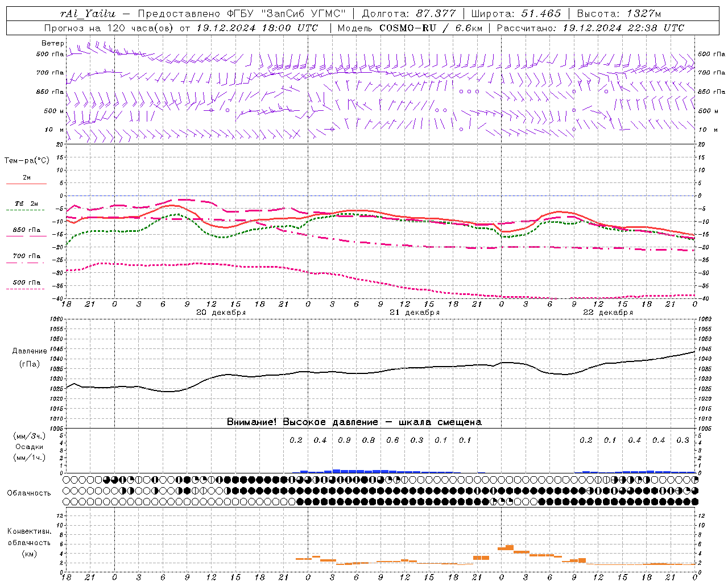Click the 21 декабря date label
Image resolution: width=728 pixels, height=582 pixels.
415,313
